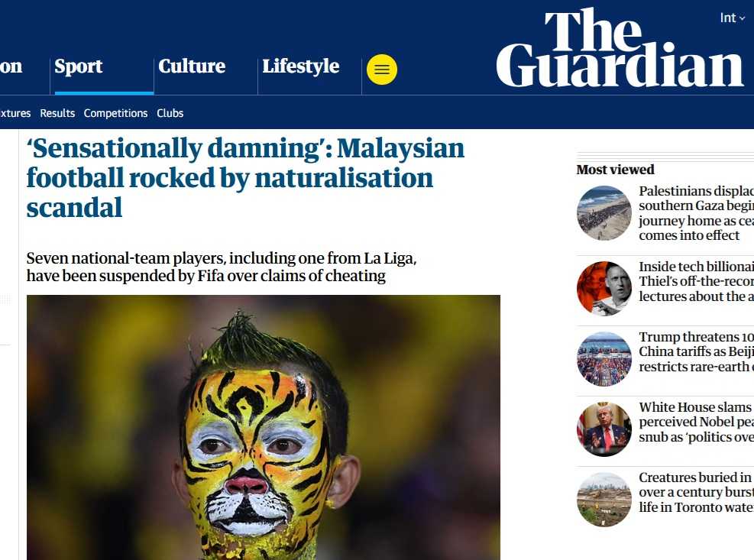The width and height of the screenshot is (754, 560).
Task: Open the Competitions sub-navigation link
Action: pyautogui.click(x=115, y=113)
